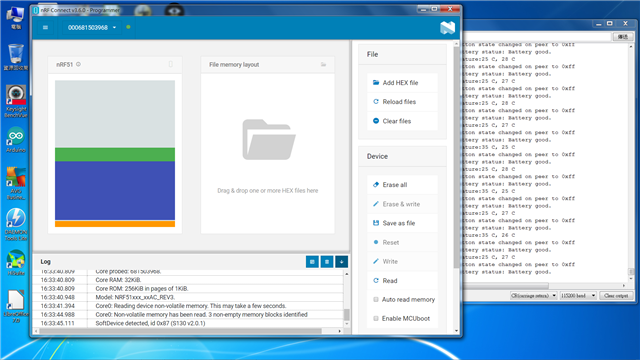This screenshot has height=360, width=640.
Task: Open the device selector 000681503968
Action: click(92, 27)
